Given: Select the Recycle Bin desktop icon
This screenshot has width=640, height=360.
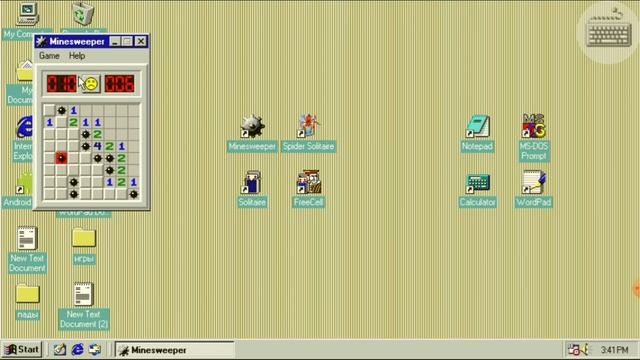Looking at the screenshot, I should 83,14.
